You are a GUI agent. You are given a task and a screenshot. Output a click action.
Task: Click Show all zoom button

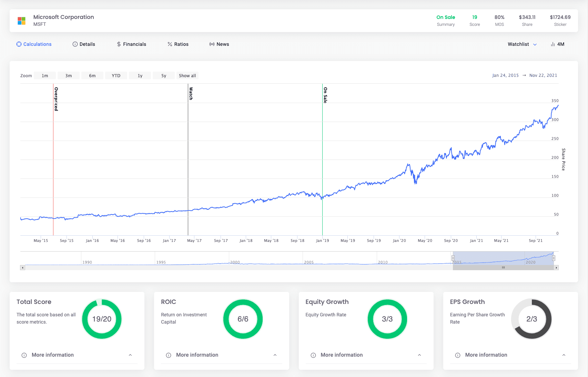(187, 75)
